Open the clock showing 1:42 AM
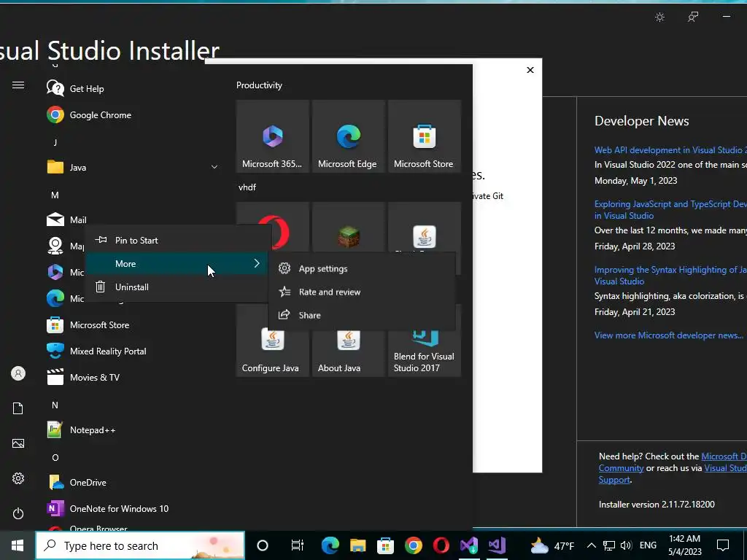 684,545
